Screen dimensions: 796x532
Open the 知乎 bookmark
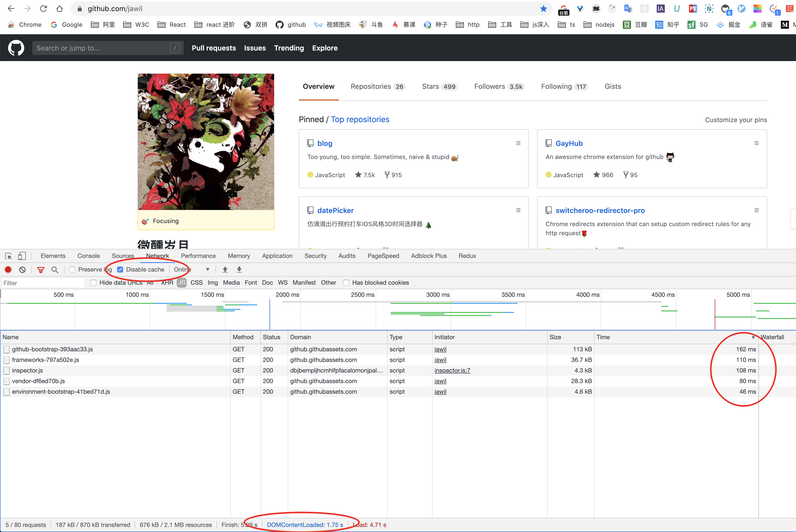click(x=667, y=25)
